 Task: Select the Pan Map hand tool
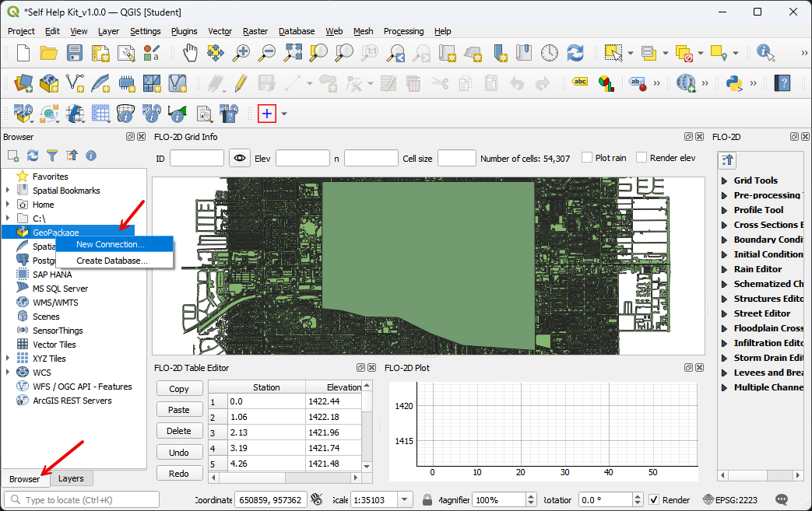[191, 53]
